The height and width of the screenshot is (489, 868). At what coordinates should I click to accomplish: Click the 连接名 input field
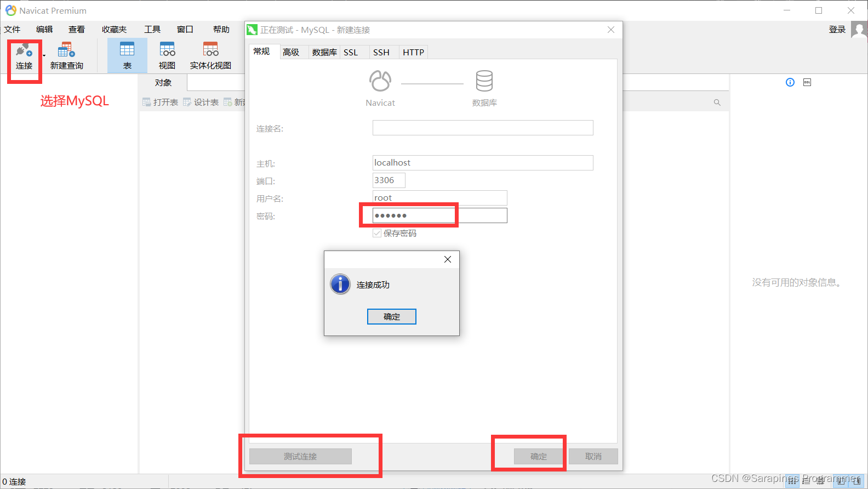tap(483, 128)
